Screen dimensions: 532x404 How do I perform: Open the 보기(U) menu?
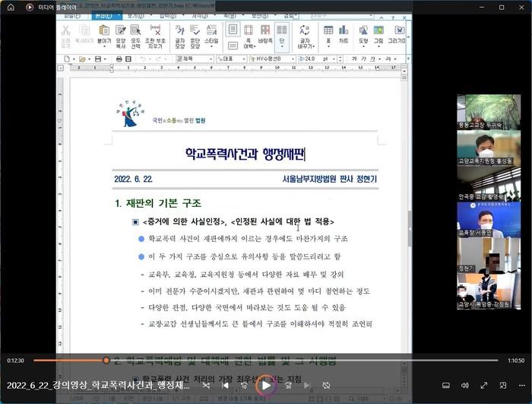(136, 16)
